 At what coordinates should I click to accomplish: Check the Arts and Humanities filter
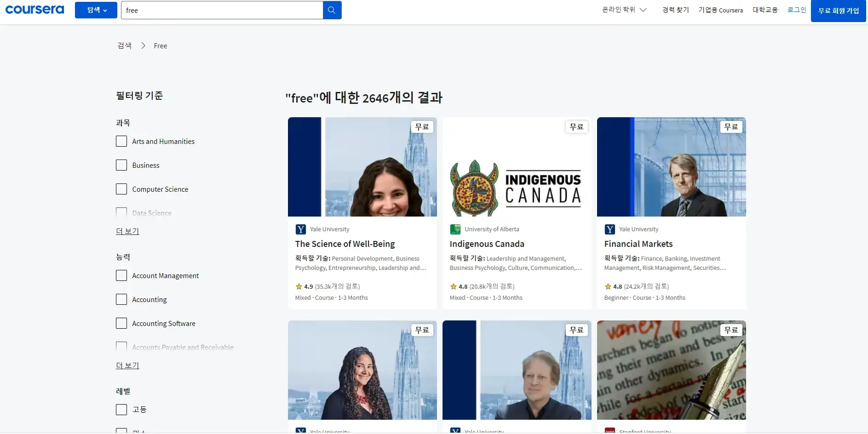point(121,141)
